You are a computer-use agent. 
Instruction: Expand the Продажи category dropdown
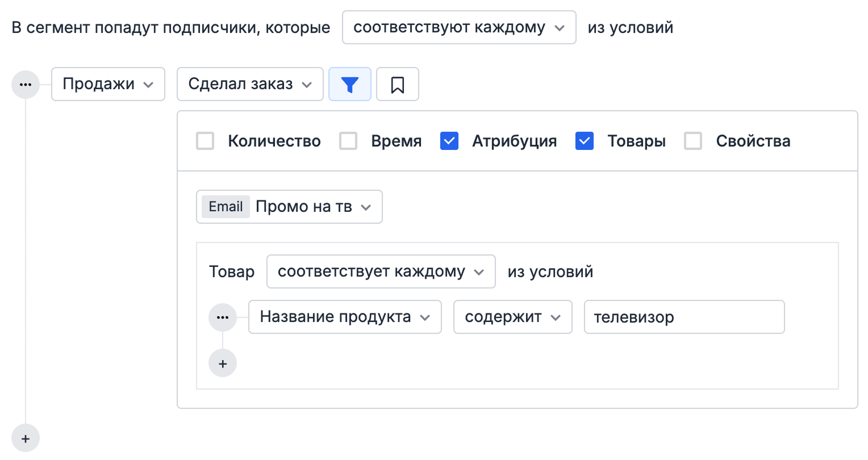tap(108, 84)
